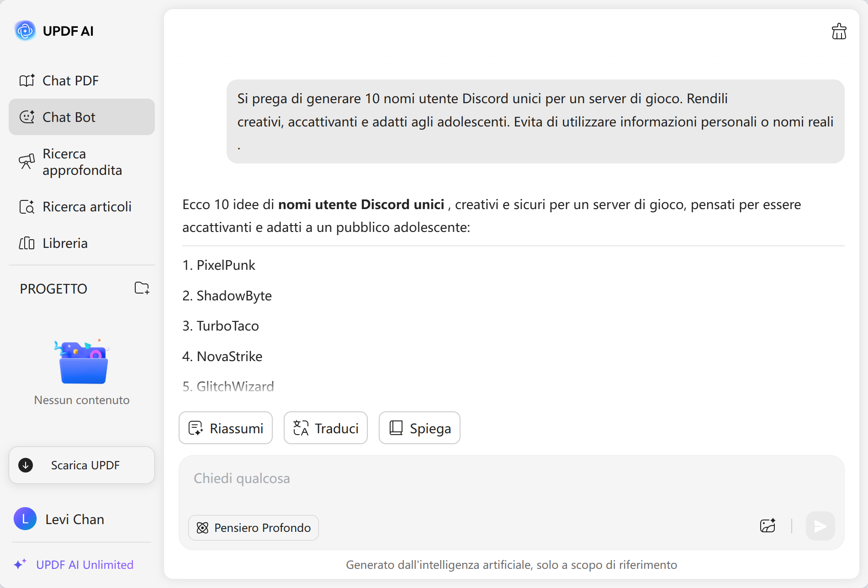This screenshot has width=868, height=588.
Task: Open the Levi Chan account menu
Action: (x=75, y=520)
